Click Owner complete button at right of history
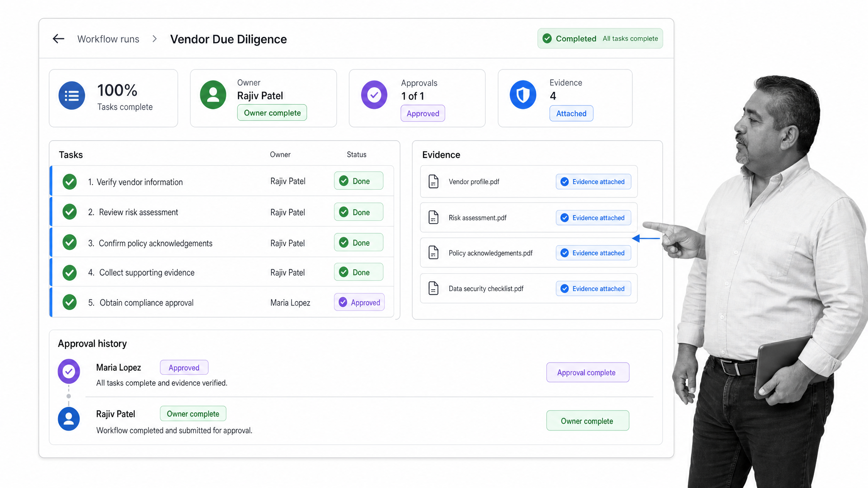The width and height of the screenshot is (868, 488). pos(587,421)
